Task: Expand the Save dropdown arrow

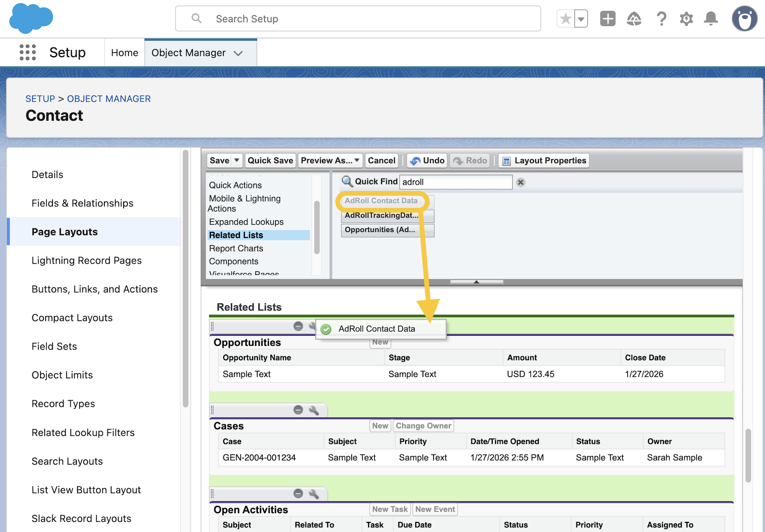Action: tap(237, 160)
